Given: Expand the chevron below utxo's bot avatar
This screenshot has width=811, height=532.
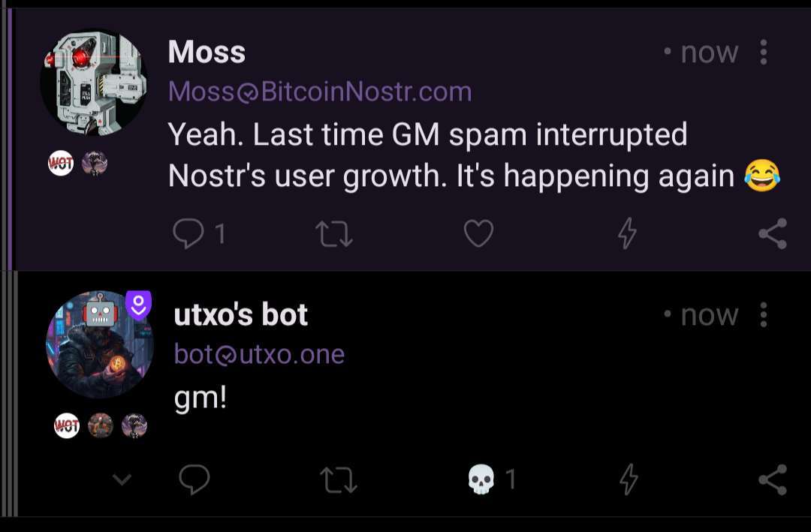Looking at the screenshot, I should pyautogui.click(x=122, y=479).
